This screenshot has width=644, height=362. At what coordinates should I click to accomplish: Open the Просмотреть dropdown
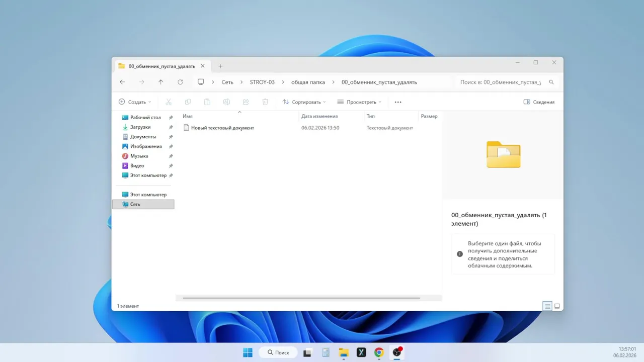pyautogui.click(x=359, y=102)
